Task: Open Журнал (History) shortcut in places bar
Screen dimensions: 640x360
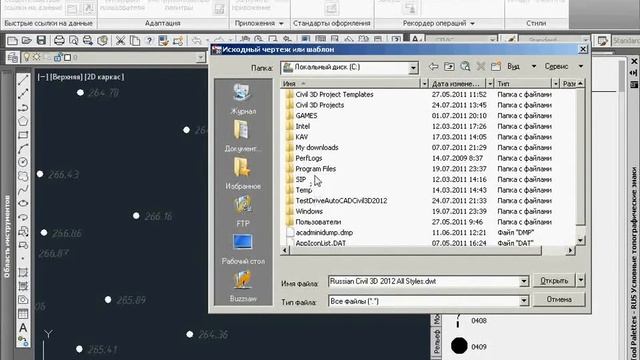Action: tap(243, 99)
